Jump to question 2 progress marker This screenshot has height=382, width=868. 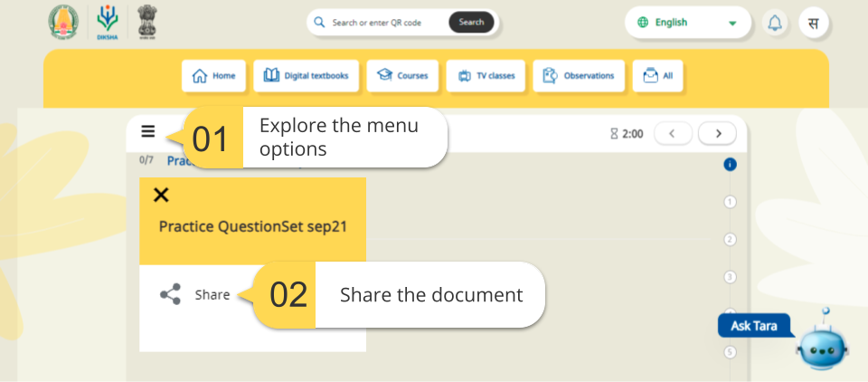(731, 240)
